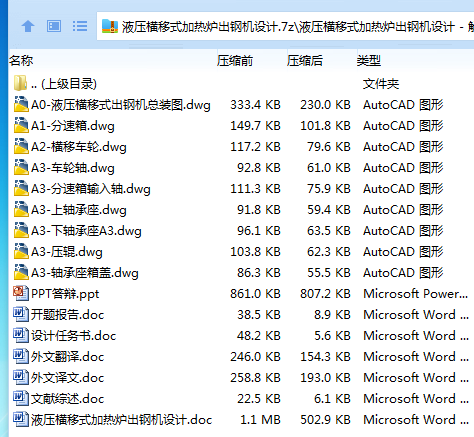Sort by the 压缩后 column header
474x437 pixels.
point(305,61)
